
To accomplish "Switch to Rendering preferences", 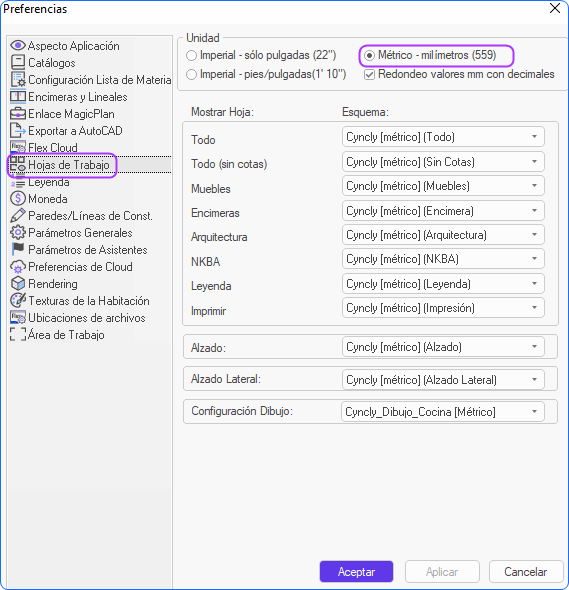I will pos(53,283).
